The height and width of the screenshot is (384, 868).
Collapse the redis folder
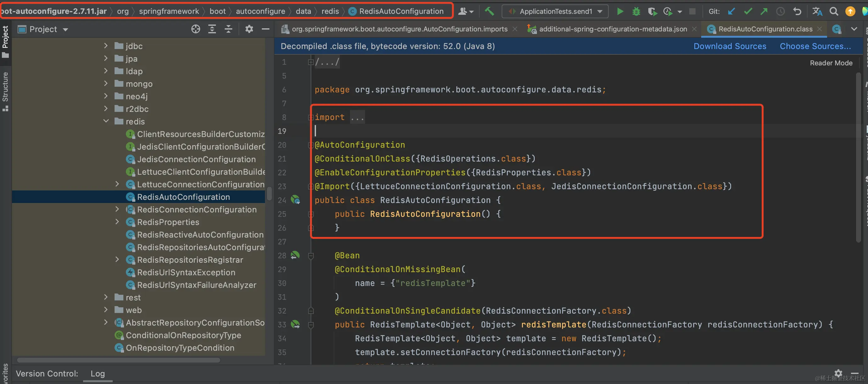(106, 121)
